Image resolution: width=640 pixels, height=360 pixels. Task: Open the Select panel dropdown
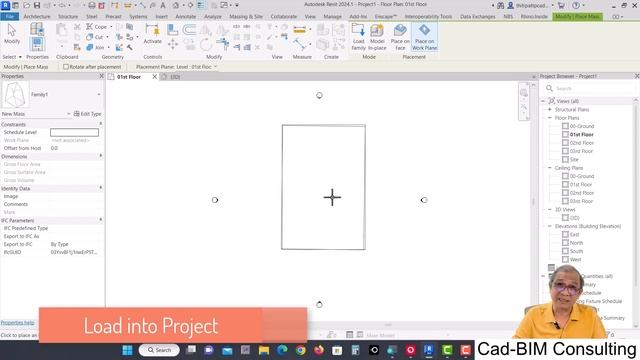12,57
